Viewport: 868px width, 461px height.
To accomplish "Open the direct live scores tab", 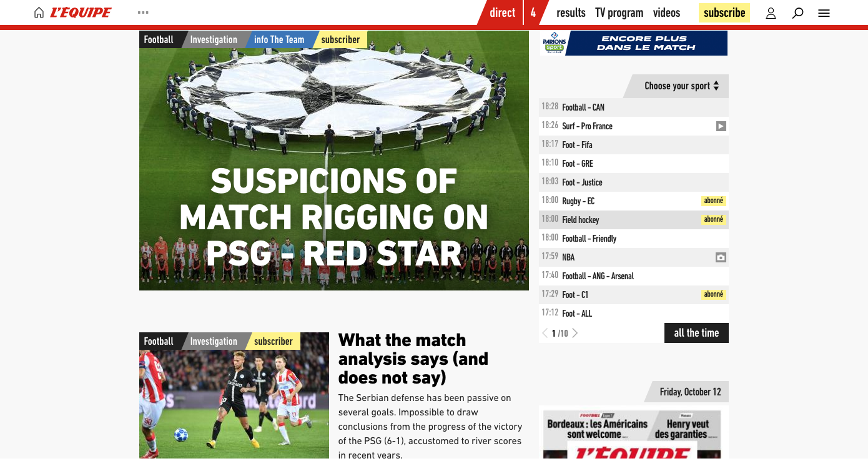I will pos(502,12).
